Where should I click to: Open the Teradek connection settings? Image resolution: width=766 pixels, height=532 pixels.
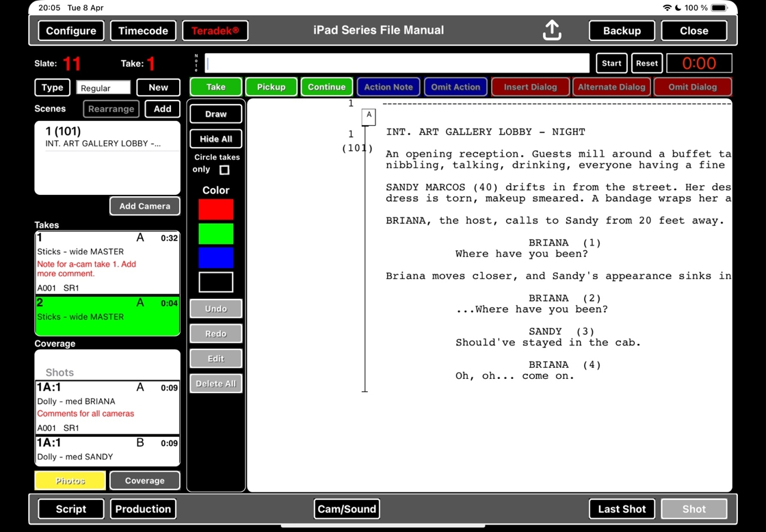[x=215, y=31]
